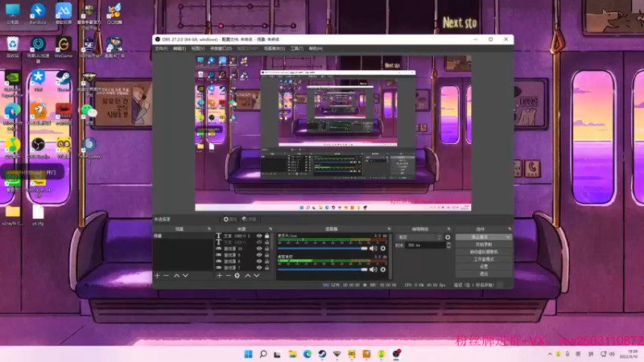The image size is (644, 362).
Task: Open 设置 in the controls panel
Action: (484, 266)
